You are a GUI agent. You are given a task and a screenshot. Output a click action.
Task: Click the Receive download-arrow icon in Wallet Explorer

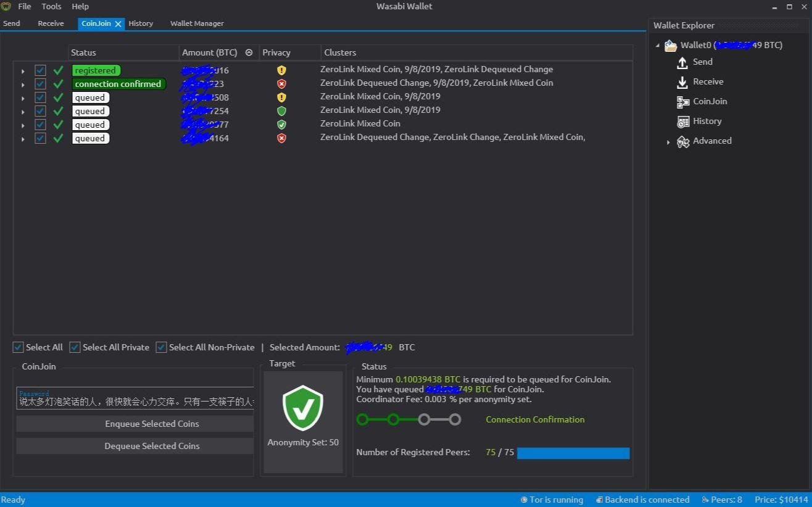(x=682, y=82)
